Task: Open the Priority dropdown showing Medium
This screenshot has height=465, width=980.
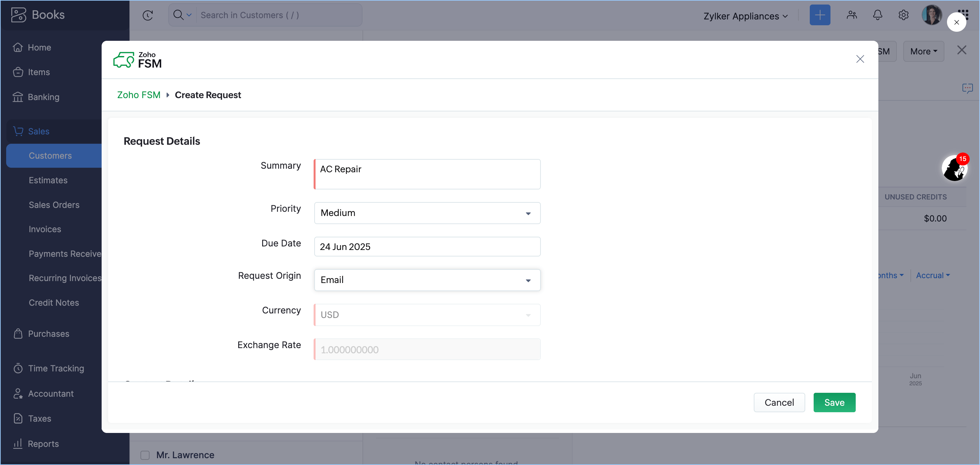Action: click(427, 213)
